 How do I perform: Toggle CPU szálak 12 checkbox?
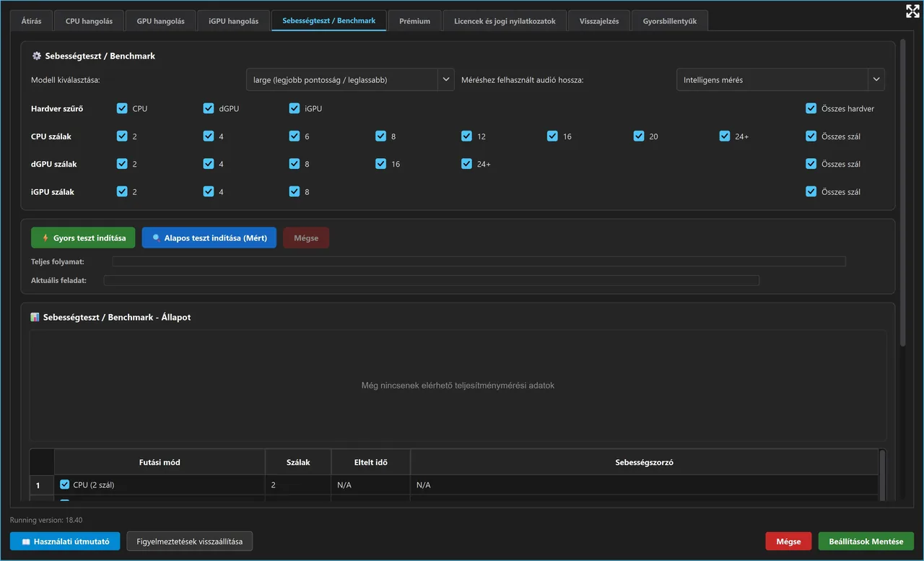(x=466, y=136)
